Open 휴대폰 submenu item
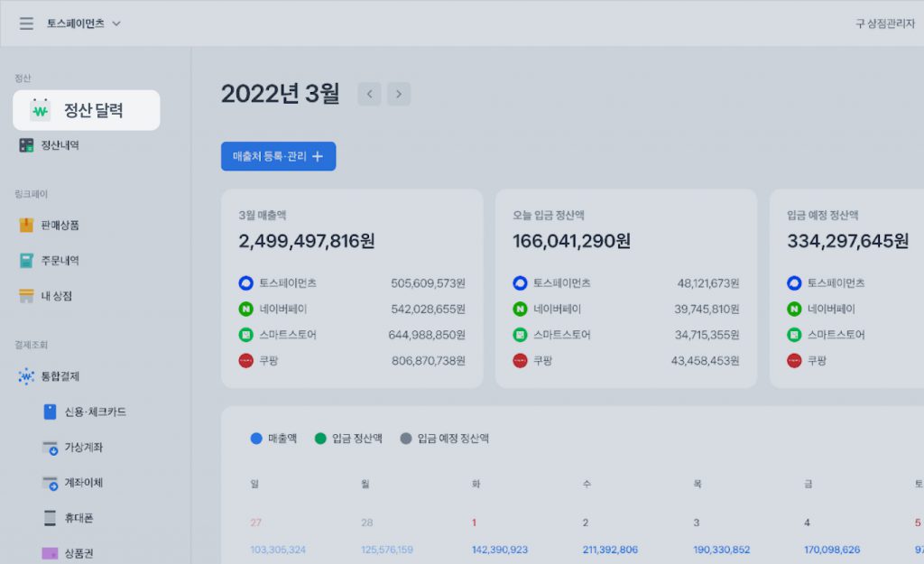The width and height of the screenshot is (924, 564). pos(79,518)
